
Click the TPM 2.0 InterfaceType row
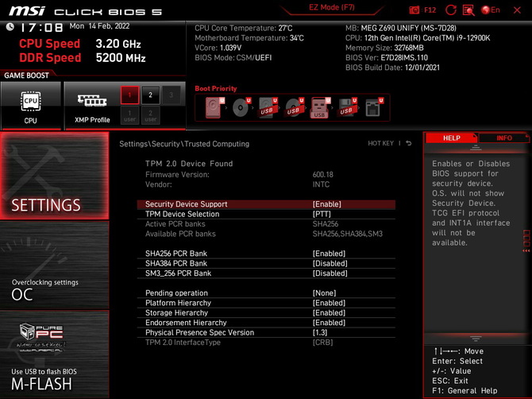[x=266, y=343]
